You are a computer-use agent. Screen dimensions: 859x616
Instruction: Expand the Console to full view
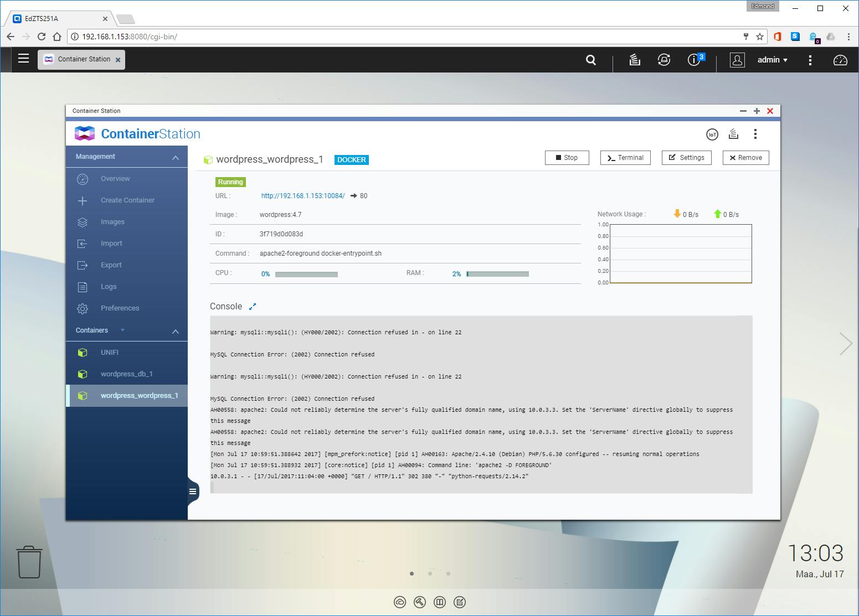253,306
